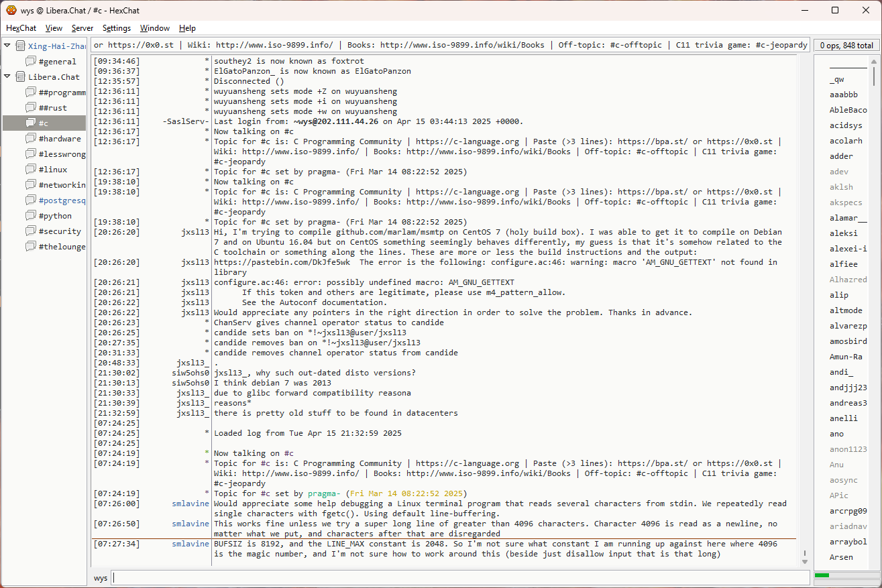Click the #hardware channel icon

coord(31,139)
